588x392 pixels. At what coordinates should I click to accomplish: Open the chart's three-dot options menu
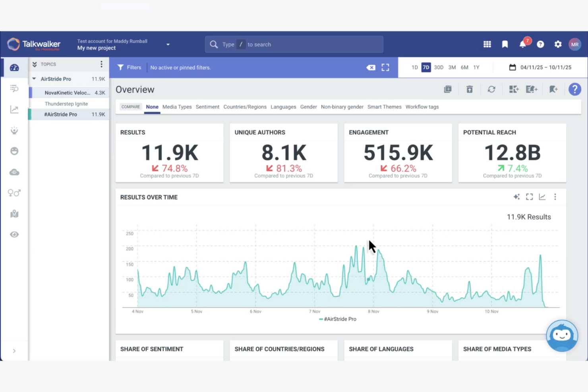pos(555,197)
